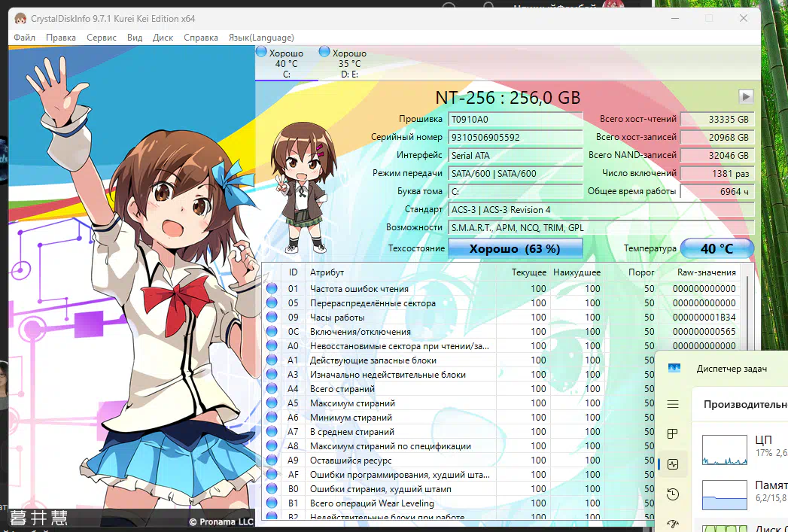The width and height of the screenshot is (788, 532).
Task: Select the Часы работы attribute text
Action: click(x=336, y=318)
